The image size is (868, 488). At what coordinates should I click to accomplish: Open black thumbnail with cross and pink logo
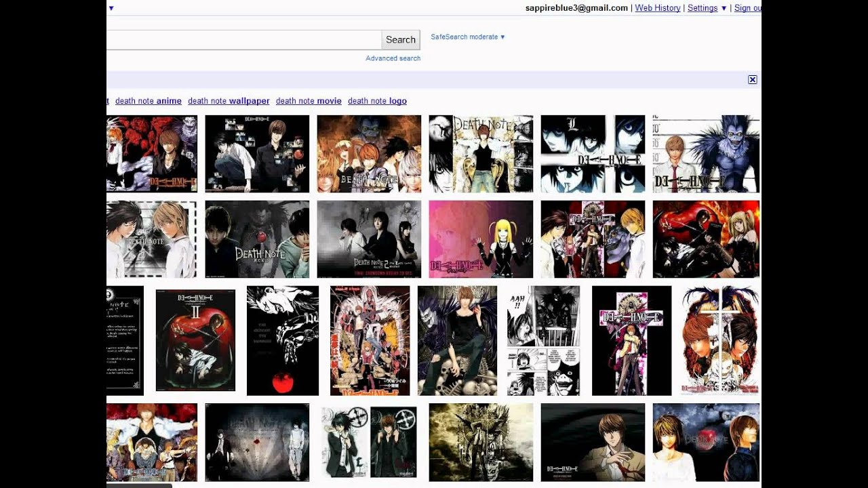coord(632,341)
